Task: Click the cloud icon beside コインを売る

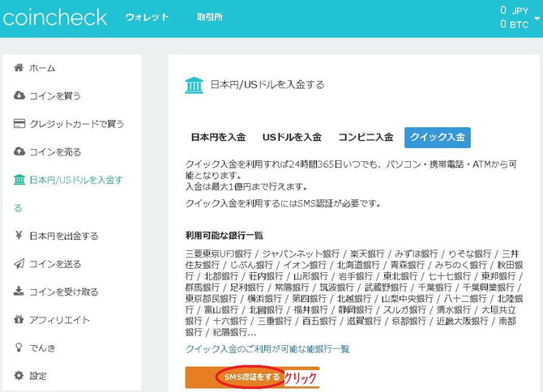Action: click(19, 151)
